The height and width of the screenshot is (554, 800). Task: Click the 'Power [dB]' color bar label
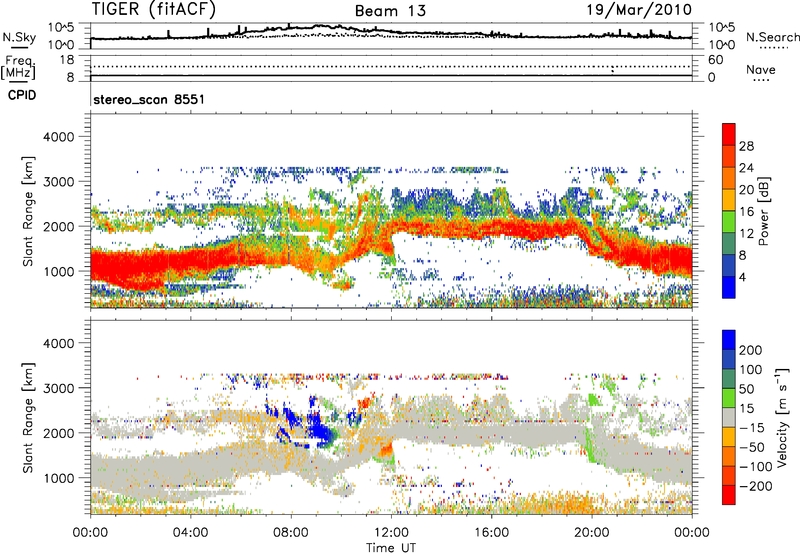[764, 211]
